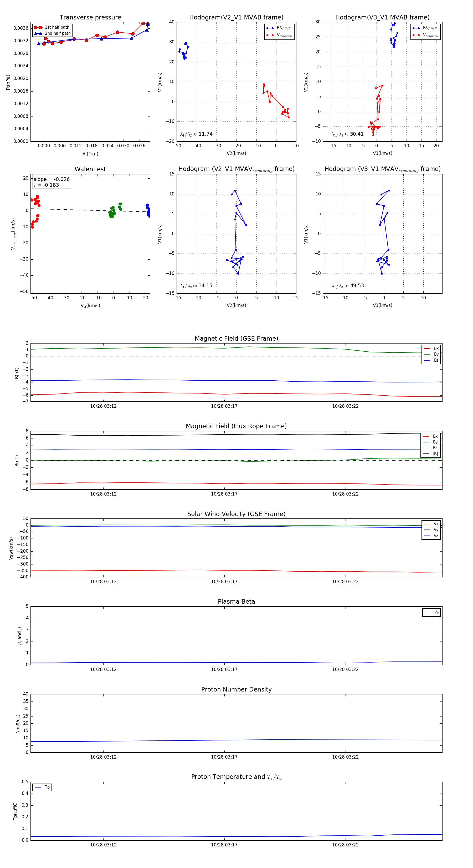The width and height of the screenshot is (473, 868).
Task: Click the V_A(km/s) x-axis label in WalenTest
Action: click(x=90, y=306)
